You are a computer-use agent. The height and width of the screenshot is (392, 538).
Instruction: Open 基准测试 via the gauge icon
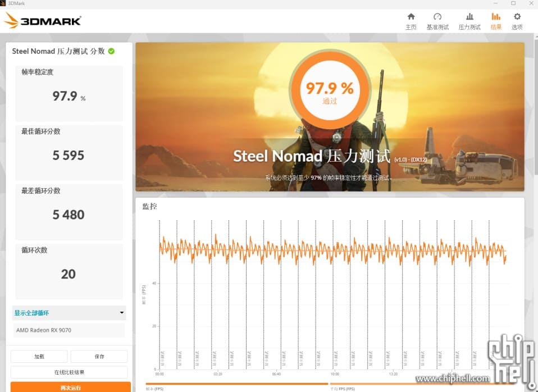pyautogui.click(x=437, y=16)
